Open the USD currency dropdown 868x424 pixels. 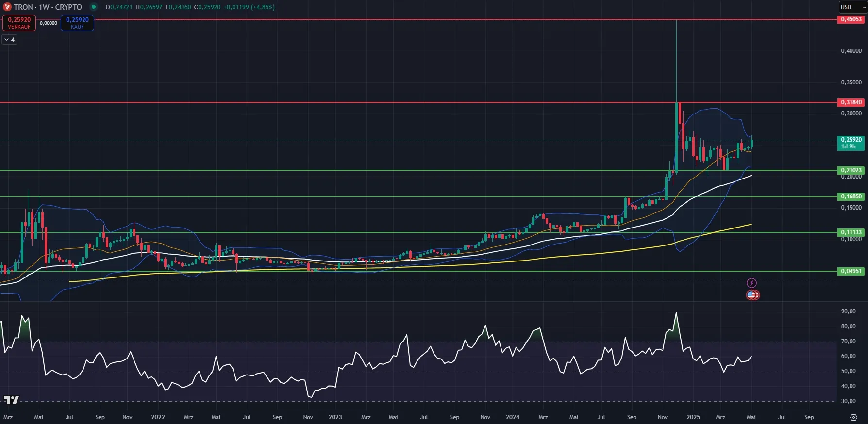[x=853, y=7]
